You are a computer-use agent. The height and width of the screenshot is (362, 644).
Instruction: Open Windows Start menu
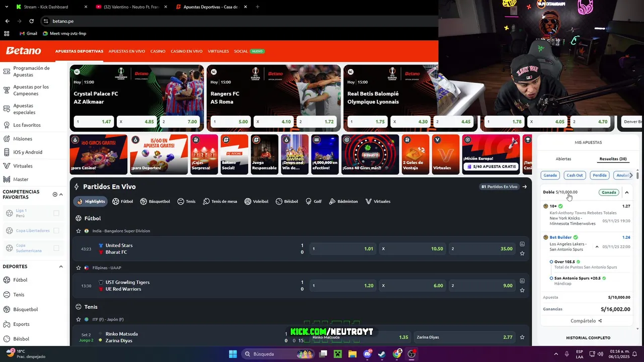233,354
